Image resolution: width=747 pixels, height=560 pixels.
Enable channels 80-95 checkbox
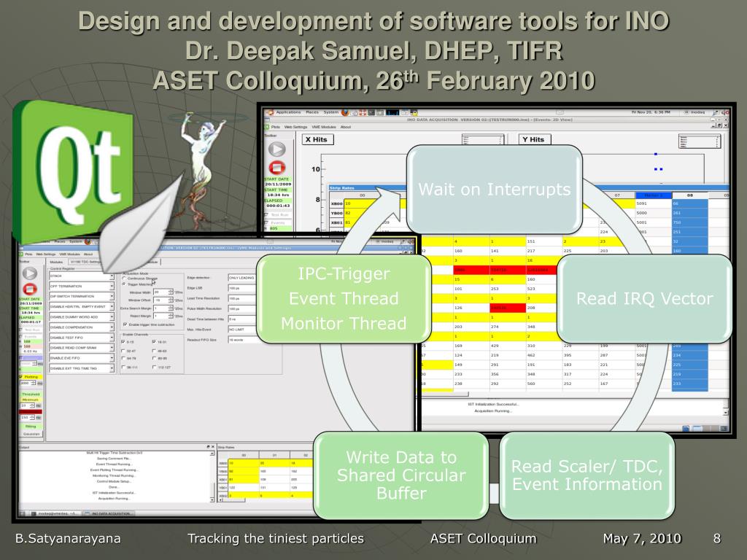click(x=154, y=358)
